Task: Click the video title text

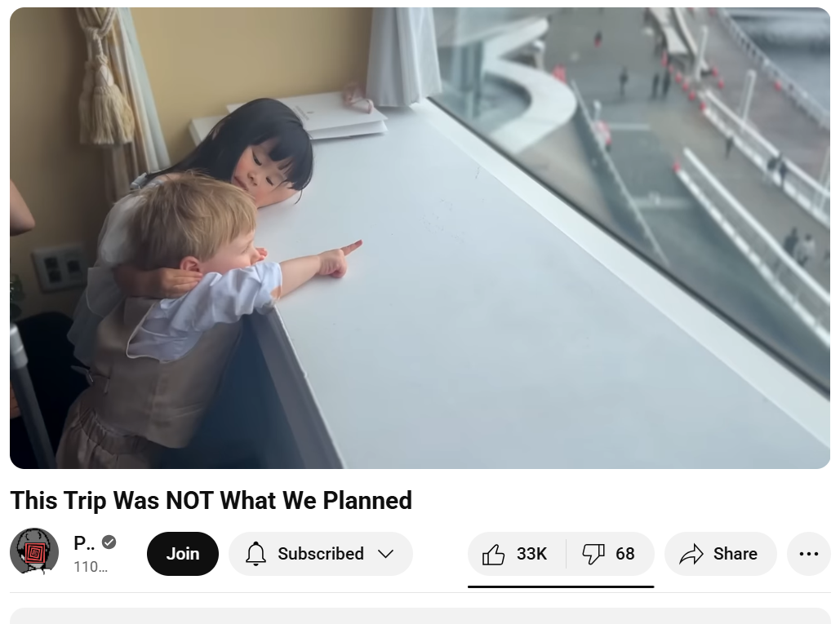Action: point(211,501)
